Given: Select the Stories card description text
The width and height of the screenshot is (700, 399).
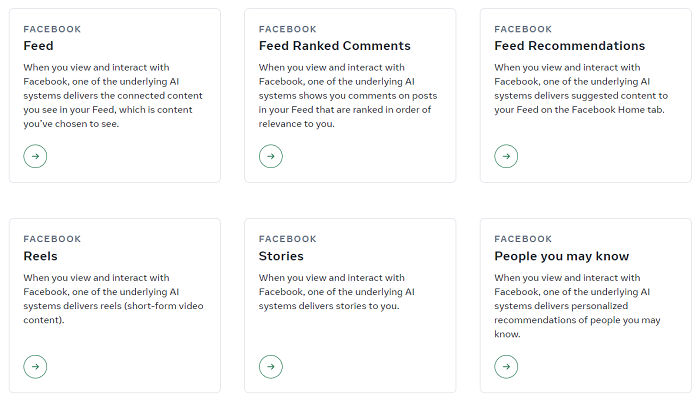Looking at the screenshot, I should (337, 291).
